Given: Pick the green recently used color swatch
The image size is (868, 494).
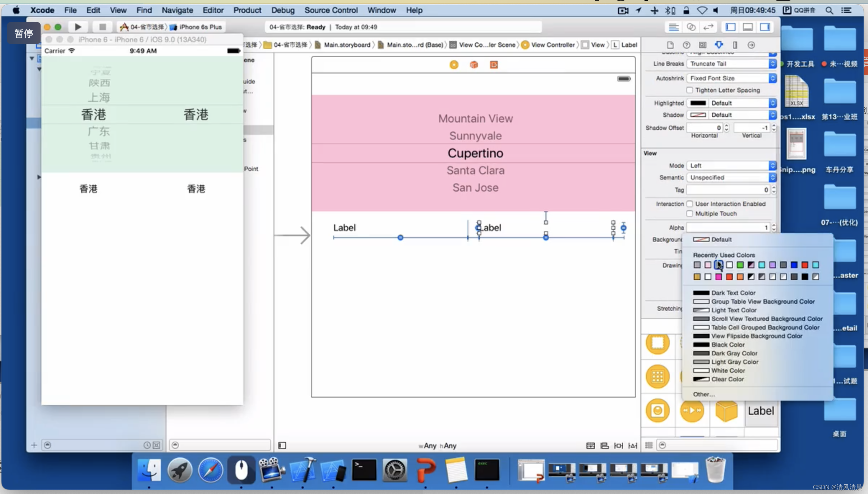Looking at the screenshot, I should 740,265.
